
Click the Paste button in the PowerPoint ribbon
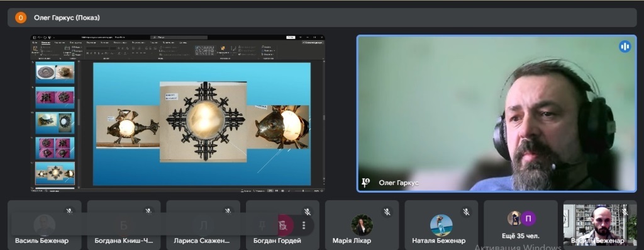click(x=35, y=50)
